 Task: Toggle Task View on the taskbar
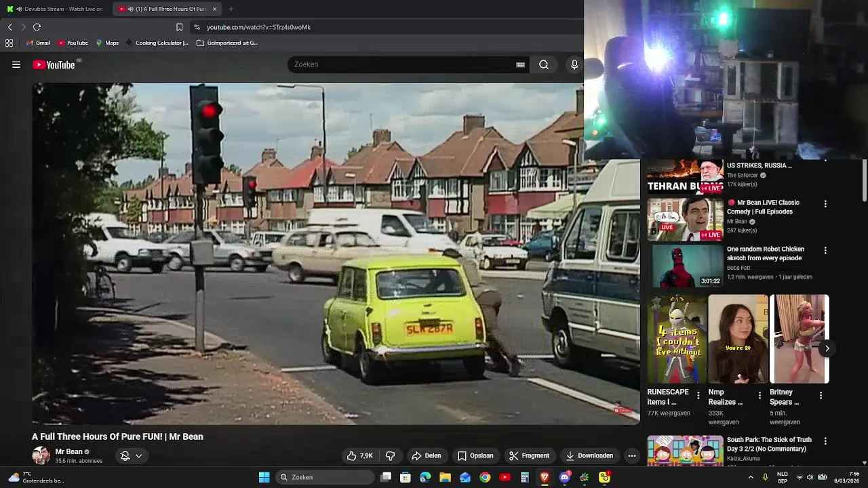pyautogui.click(x=386, y=477)
